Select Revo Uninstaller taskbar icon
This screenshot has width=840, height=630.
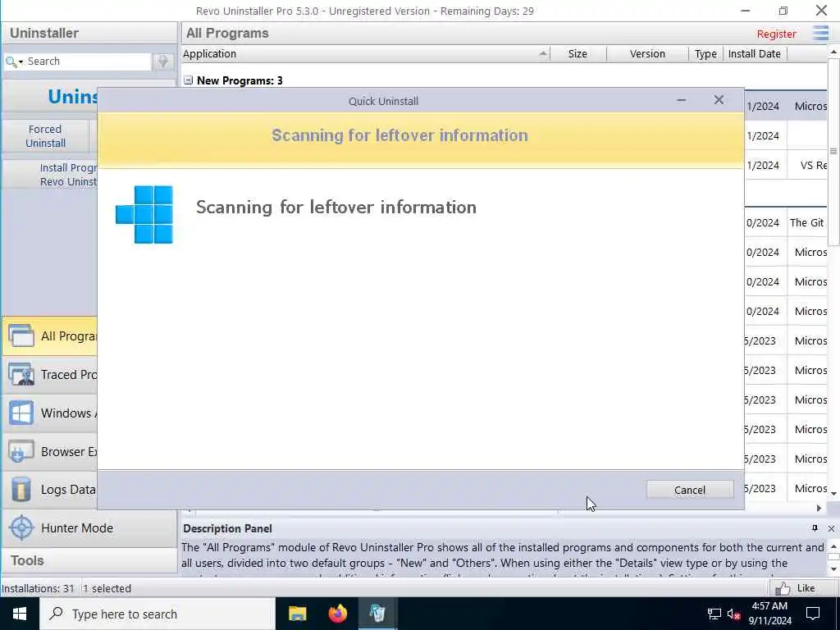(x=377, y=614)
